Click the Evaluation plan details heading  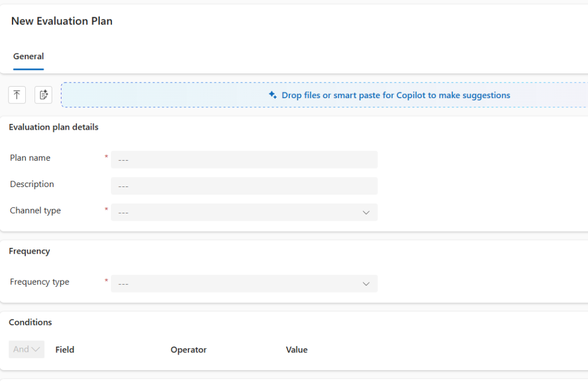click(x=53, y=127)
